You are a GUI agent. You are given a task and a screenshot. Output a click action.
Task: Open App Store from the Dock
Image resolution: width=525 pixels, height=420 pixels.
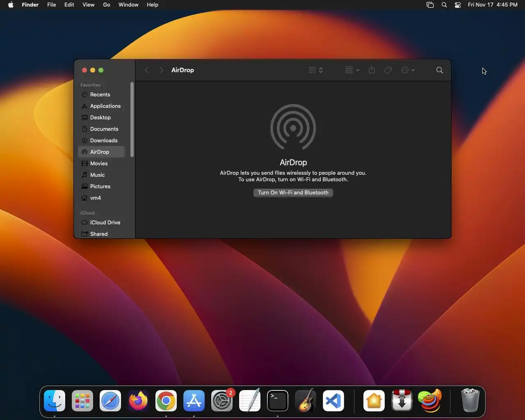194,401
